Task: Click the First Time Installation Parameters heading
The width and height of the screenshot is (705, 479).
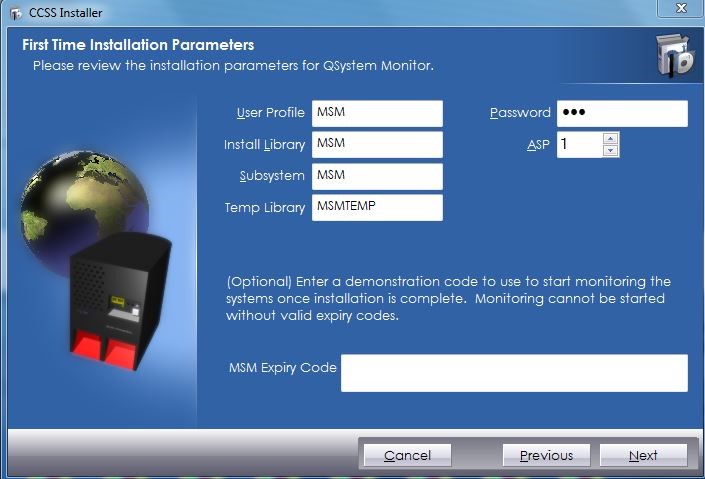Action: pyautogui.click(x=138, y=45)
